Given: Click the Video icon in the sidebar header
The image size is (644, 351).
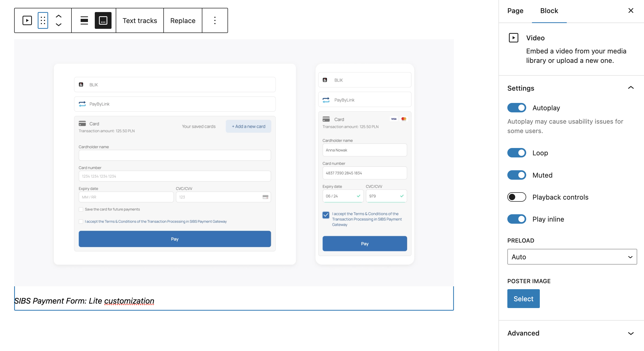Looking at the screenshot, I should (x=514, y=38).
